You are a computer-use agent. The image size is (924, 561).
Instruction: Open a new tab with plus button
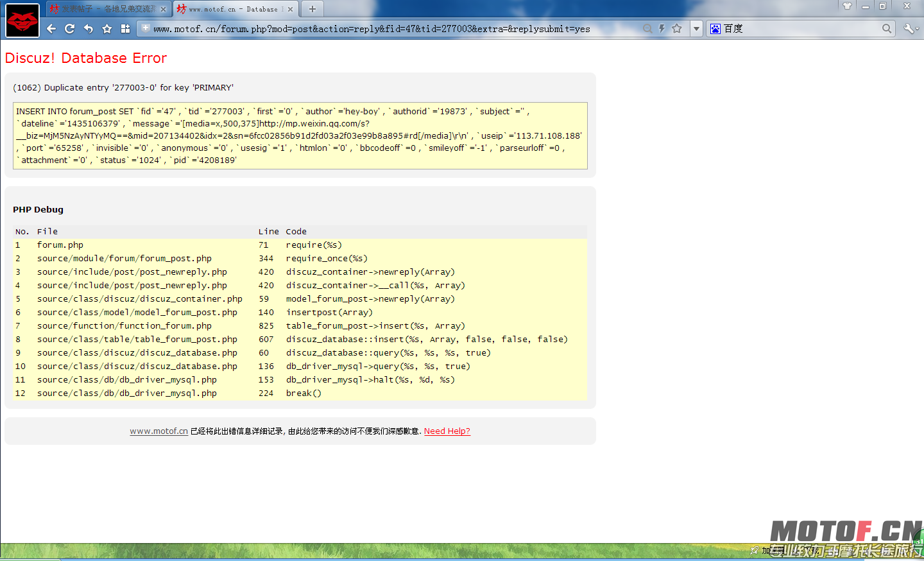pos(312,9)
